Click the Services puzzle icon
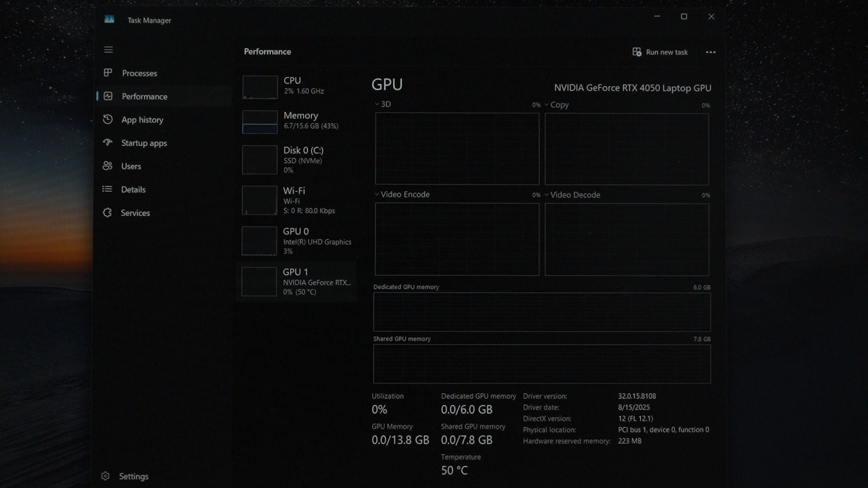This screenshot has height=488, width=868. 107,212
